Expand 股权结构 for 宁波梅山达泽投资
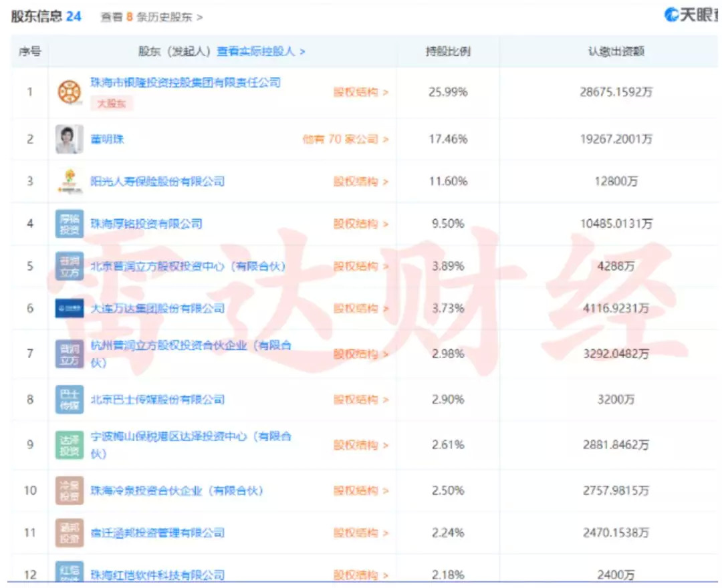722x588 pixels. click(x=361, y=445)
